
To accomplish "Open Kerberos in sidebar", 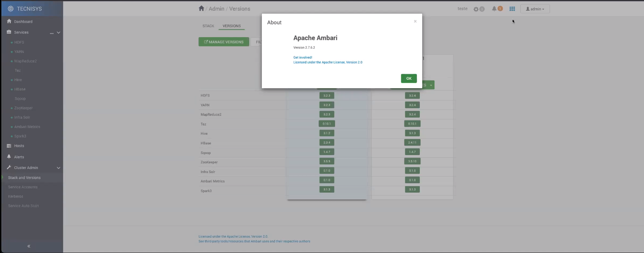I will pos(16,197).
